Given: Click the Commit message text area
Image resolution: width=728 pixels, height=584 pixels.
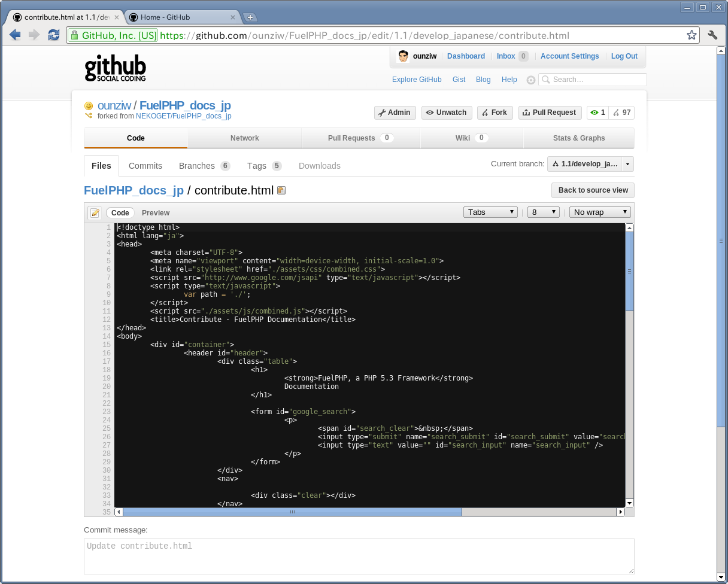Looking at the screenshot, I should pos(359,556).
